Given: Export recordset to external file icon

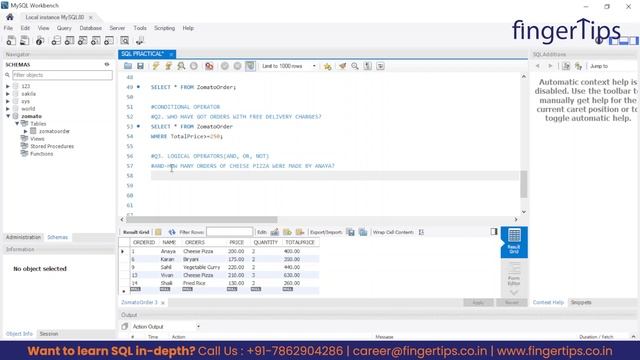Looking at the screenshot, I should (351, 232).
